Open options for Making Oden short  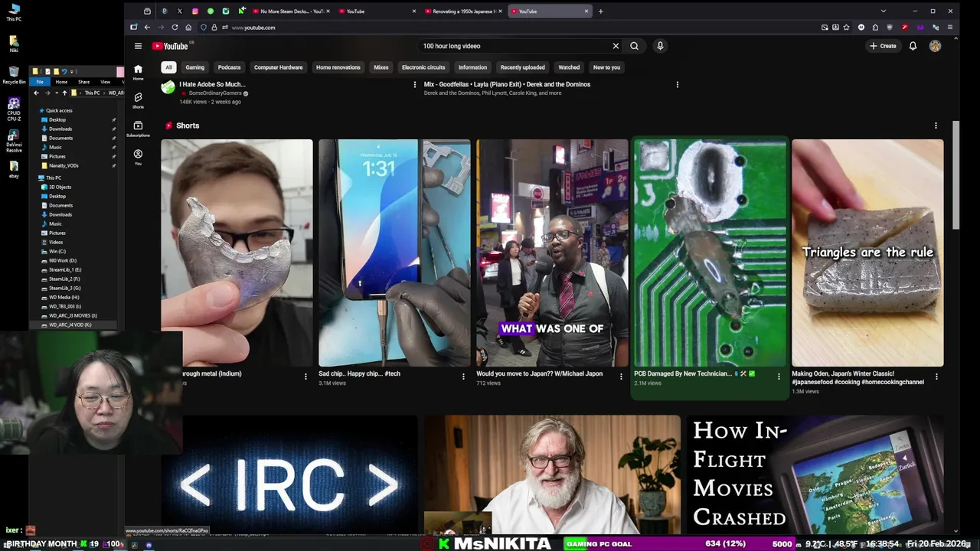(x=936, y=377)
